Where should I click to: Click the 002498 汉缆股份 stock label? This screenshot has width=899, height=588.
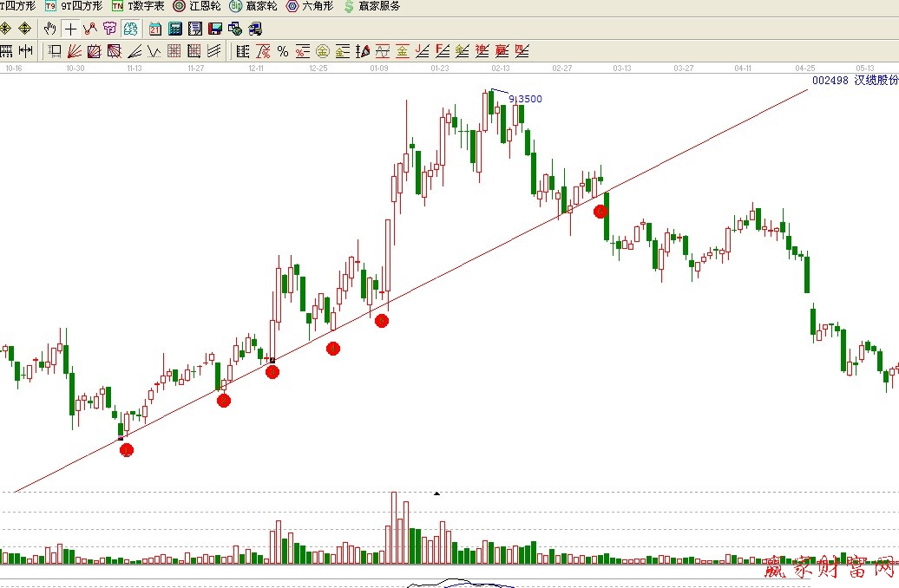[x=854, y=81]
